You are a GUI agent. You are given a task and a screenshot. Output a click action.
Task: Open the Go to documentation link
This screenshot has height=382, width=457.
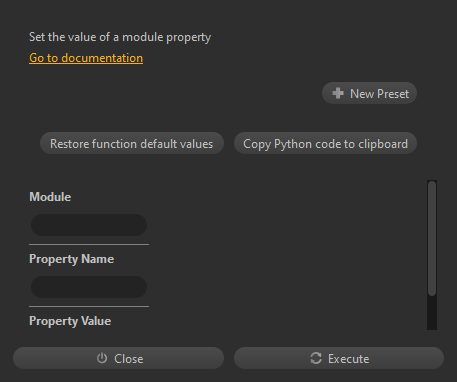pyautogui.click(x=86, y=58)
